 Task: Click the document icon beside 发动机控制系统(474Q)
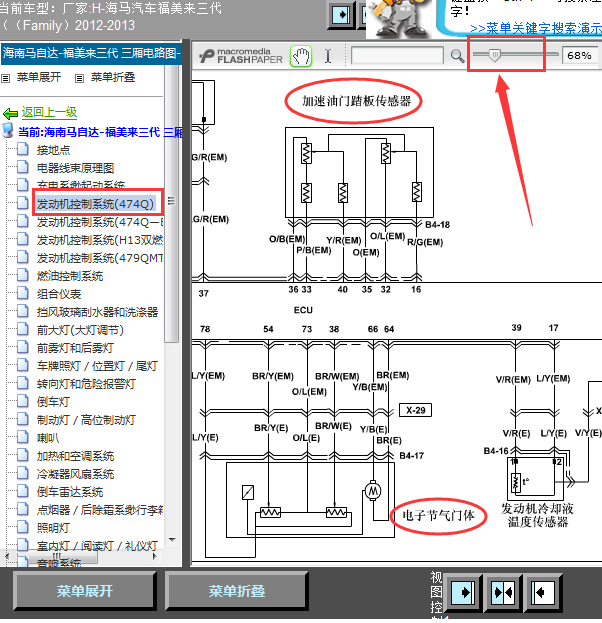23,203
